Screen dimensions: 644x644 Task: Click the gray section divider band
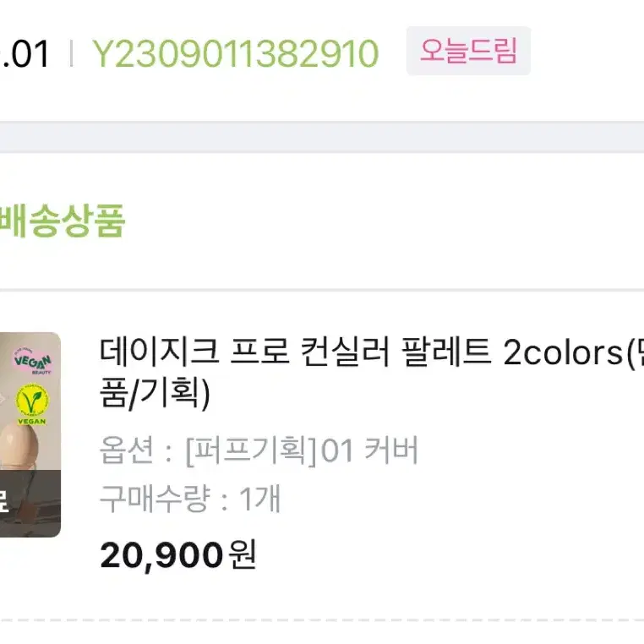[x=322, y=137]
